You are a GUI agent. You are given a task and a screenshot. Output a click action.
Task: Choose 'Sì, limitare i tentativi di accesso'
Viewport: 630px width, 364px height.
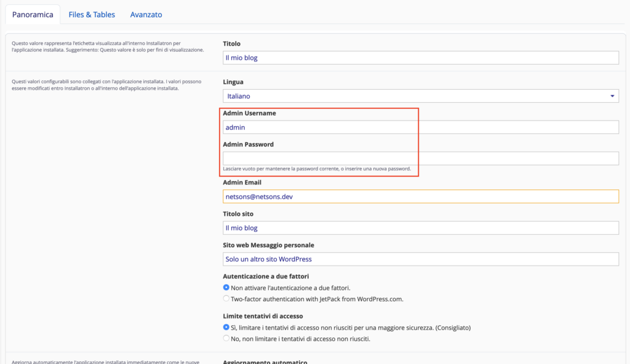pos(226,328)
